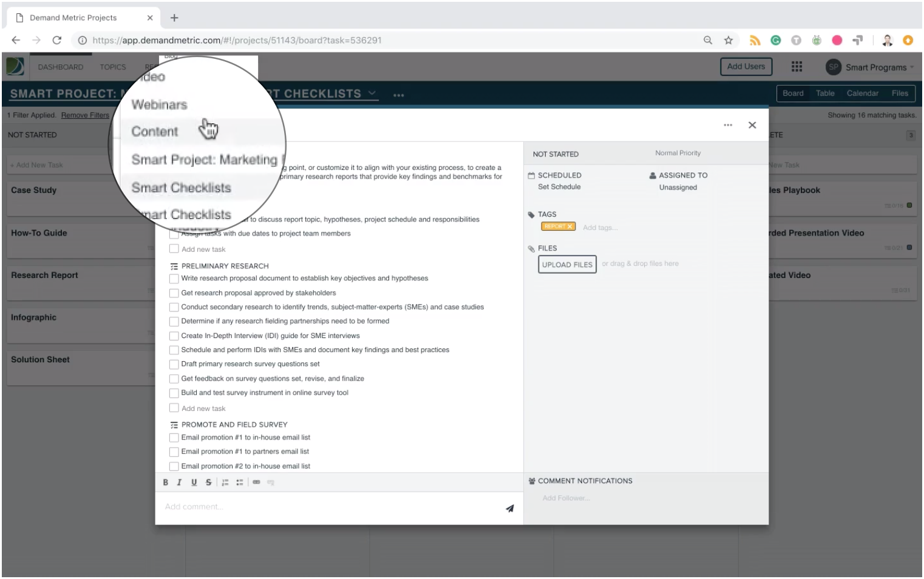Image resolution: width=924 pixels, height=579 pixels.
Task: Switch to Table view
Action: point(825,93)
